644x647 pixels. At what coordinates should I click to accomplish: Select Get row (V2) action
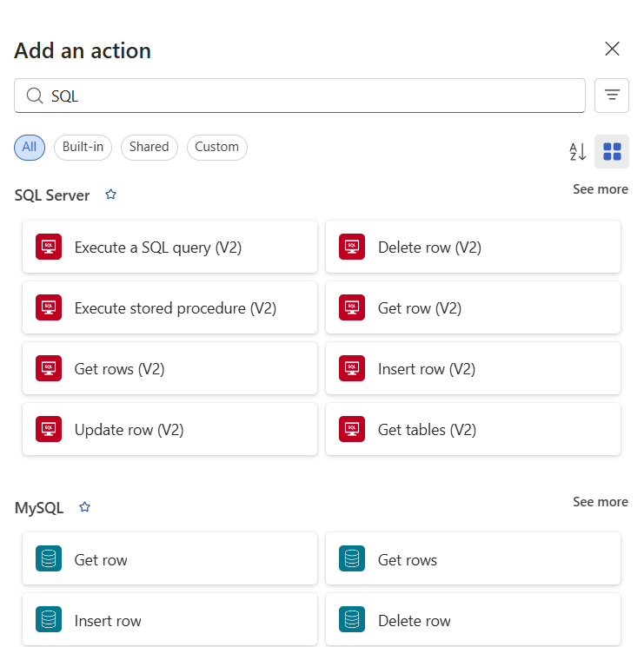click(473, 307)
